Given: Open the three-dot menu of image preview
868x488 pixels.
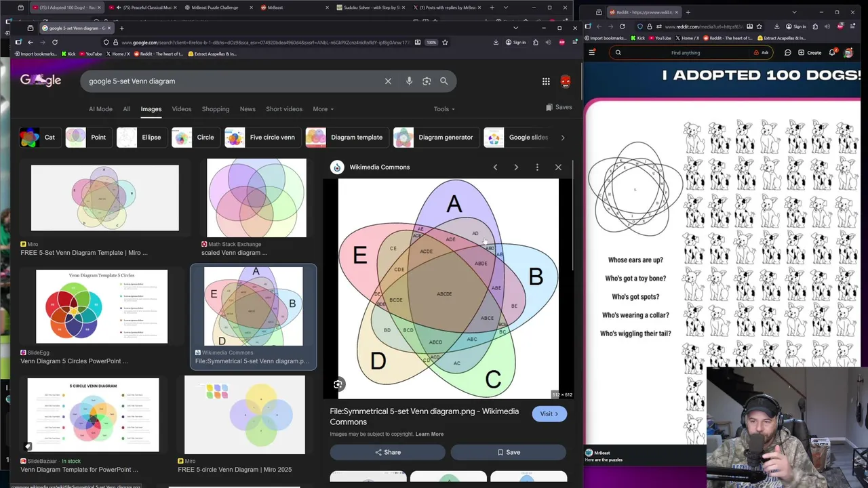Looking at the screenshot, I should (537, 167).
